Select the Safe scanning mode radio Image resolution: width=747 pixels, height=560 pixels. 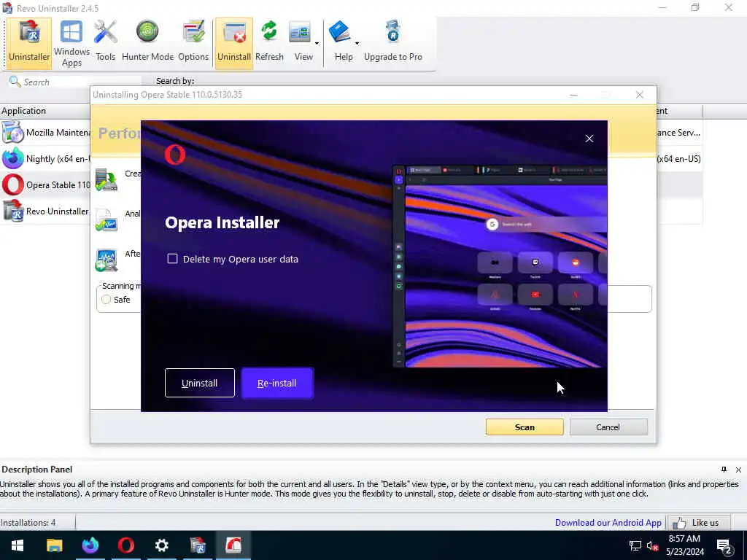point(106,300)
